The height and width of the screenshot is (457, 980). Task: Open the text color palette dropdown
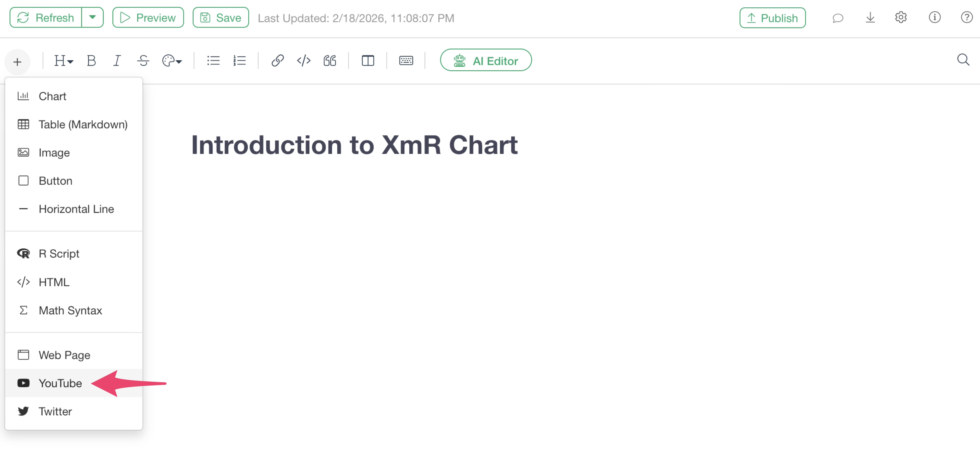[172, 61]
